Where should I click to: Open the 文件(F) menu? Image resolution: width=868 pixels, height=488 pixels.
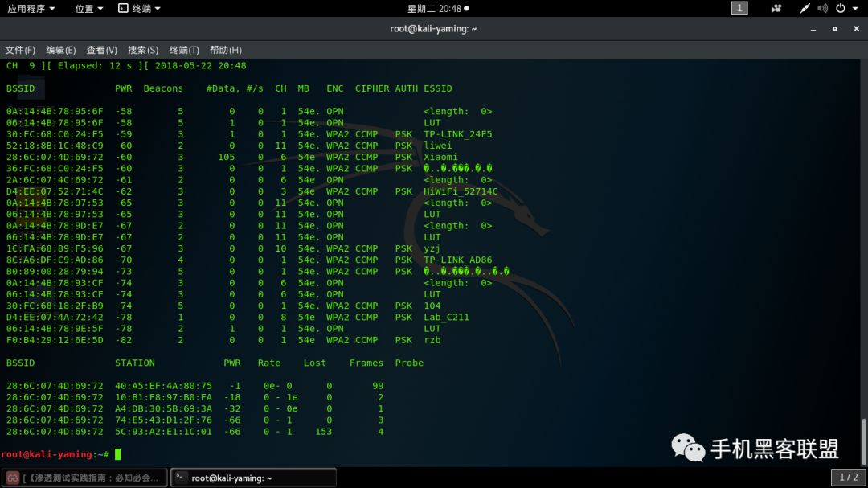coord(20,50)
